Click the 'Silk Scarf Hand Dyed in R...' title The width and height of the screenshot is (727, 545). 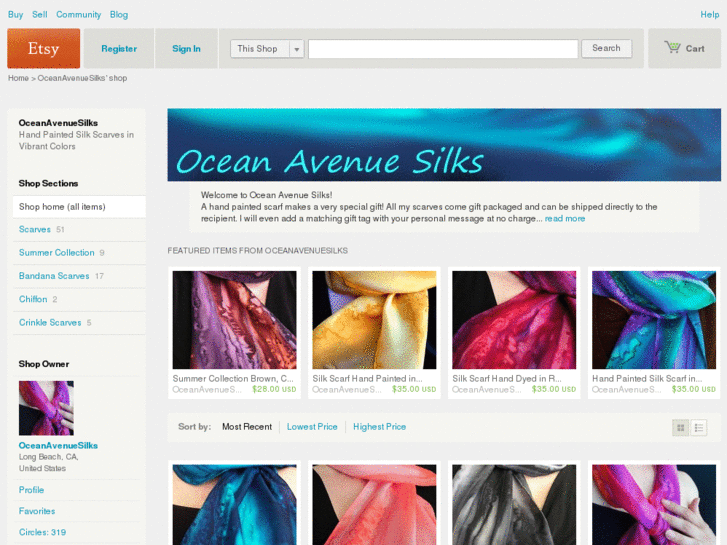coord(507,378)
